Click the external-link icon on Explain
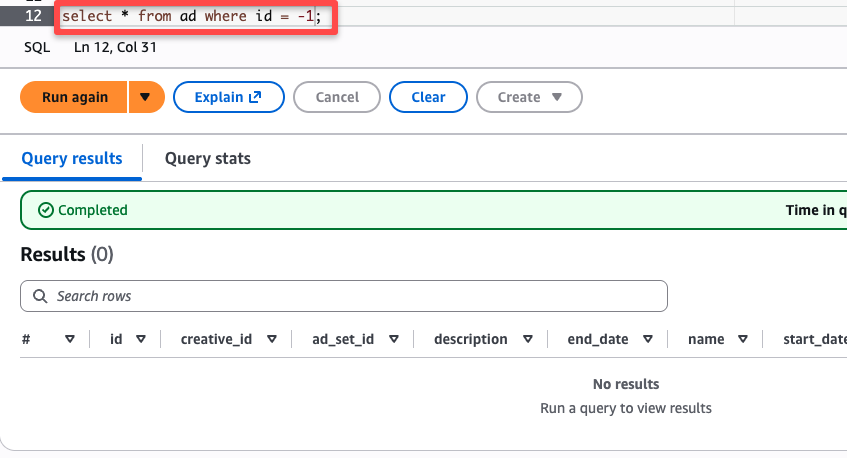The height and width of the screenshot is (458, 847). [255, 97]
